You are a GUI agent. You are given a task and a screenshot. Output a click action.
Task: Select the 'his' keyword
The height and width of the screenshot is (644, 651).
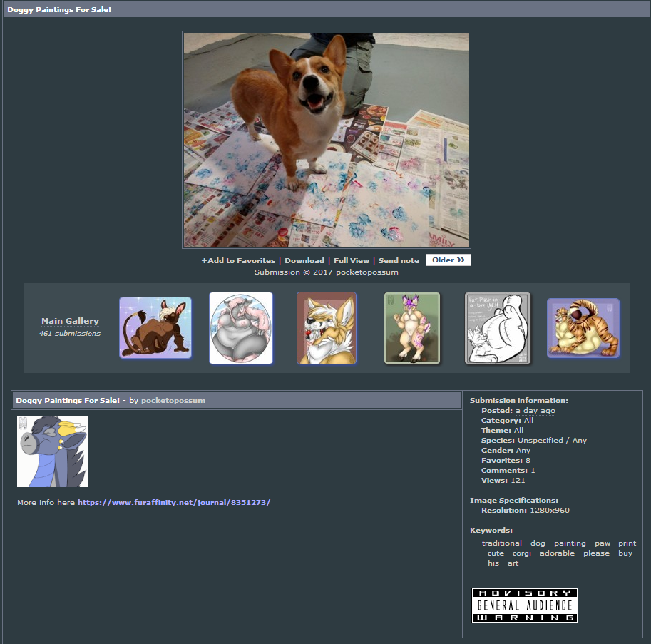pos(493,563)
